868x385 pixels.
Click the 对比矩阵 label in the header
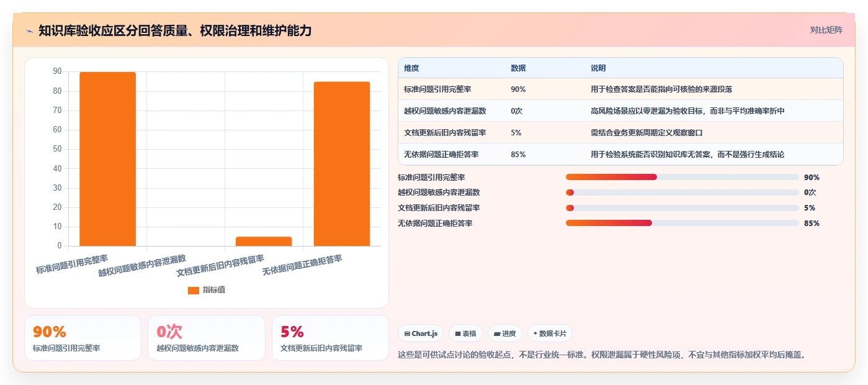click(x=826, y=30)
